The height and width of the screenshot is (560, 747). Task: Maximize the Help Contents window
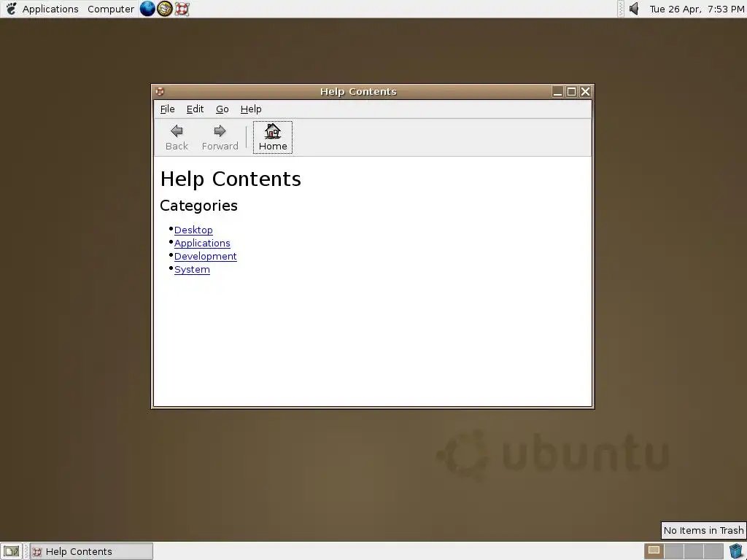pyautogui.click(x=571, y=91)
